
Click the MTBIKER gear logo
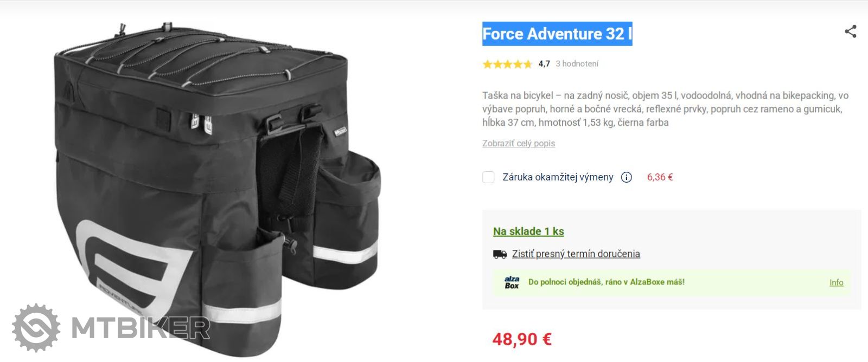click(36, 327)
